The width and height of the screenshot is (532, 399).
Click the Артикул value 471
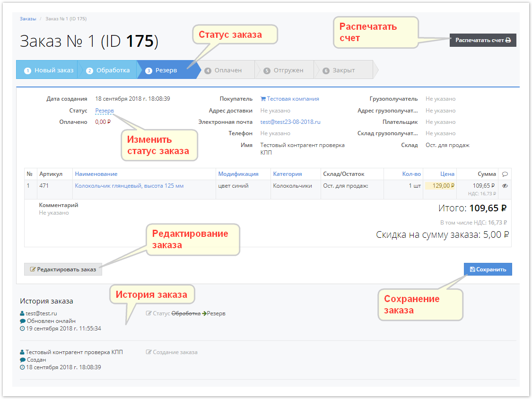click(x=44, y=186)
